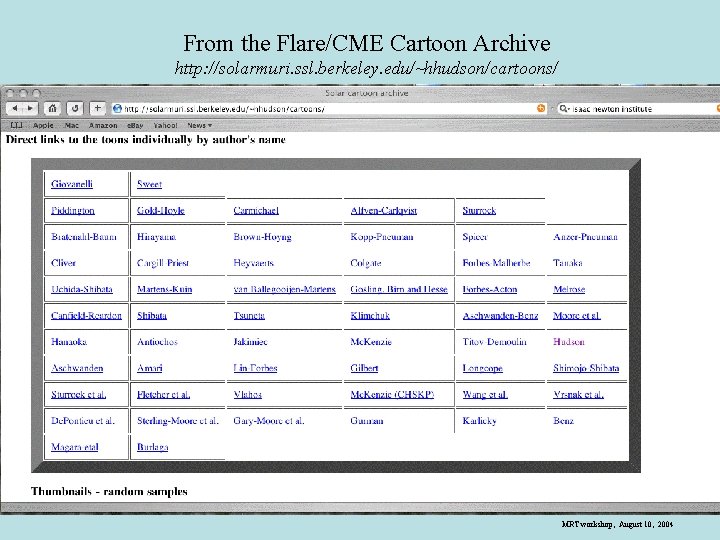Open the Antiochos link
Image resolution: width=720 pixels, height=540 pixels.
157,342
